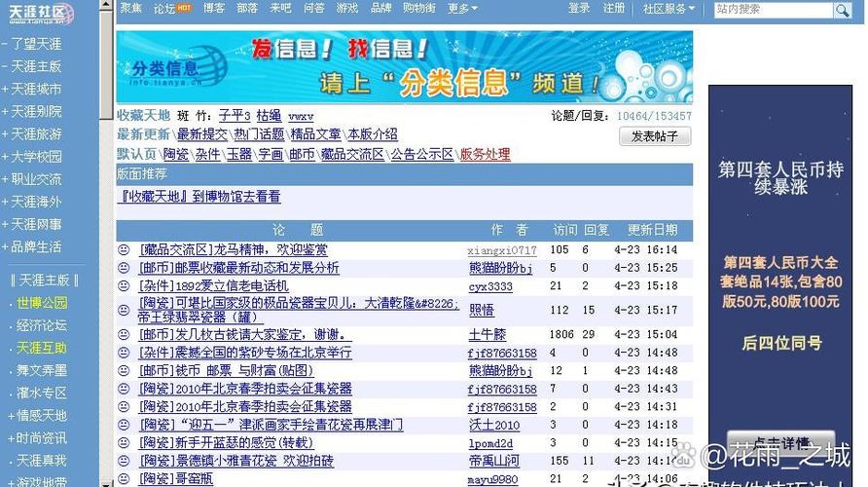Click the HOT badge next to 论坛
868x487 pixels.
coord(184,9)
